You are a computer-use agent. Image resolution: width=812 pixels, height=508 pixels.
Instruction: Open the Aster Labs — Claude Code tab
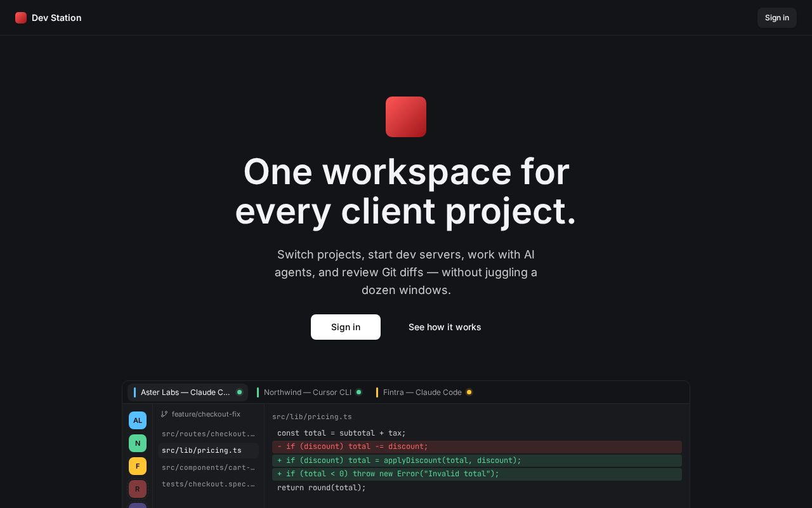188,392
